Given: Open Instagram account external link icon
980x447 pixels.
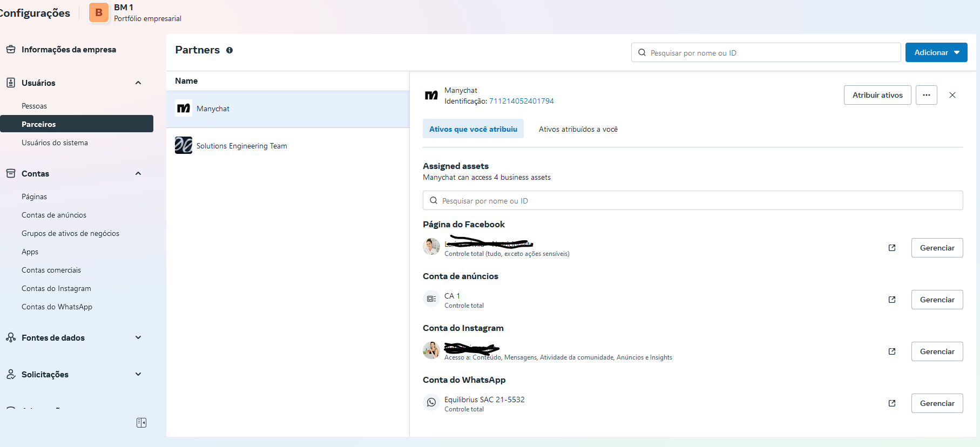Looking at the screenshot, I should 892,351.
